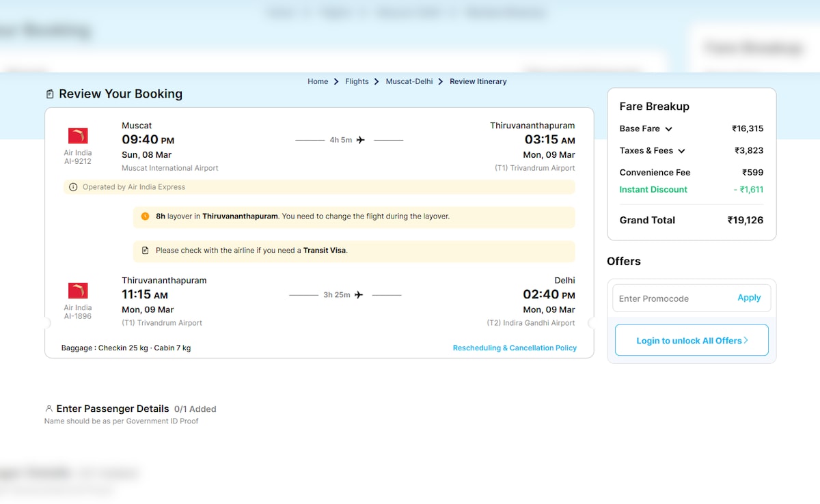Click the Air India logo for flight AI-1896
820x504 pixels.
click(78, 291)
